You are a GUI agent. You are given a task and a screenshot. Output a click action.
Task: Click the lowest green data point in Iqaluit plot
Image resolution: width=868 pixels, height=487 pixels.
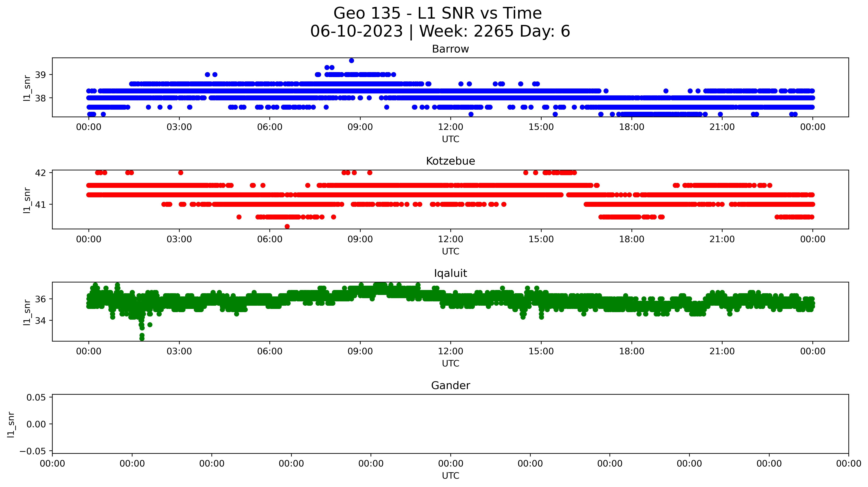click(x=142, y=338)
